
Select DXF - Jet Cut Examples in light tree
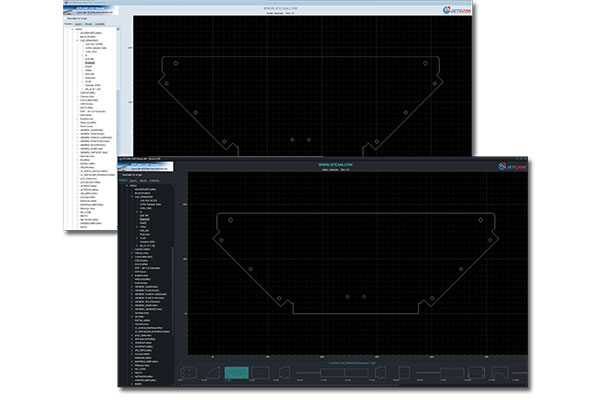coord(93,111)
